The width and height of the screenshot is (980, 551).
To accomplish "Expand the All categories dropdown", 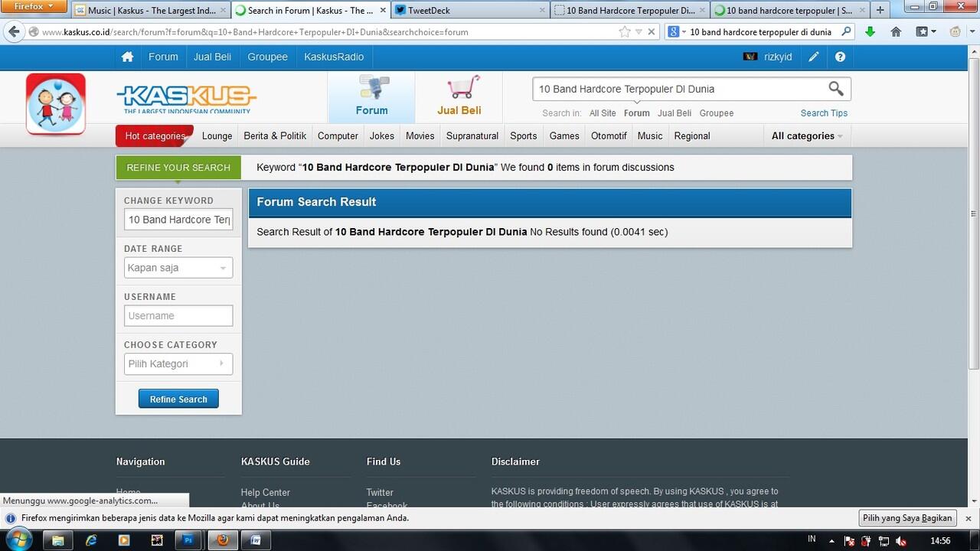I will [x=807, y=135].
